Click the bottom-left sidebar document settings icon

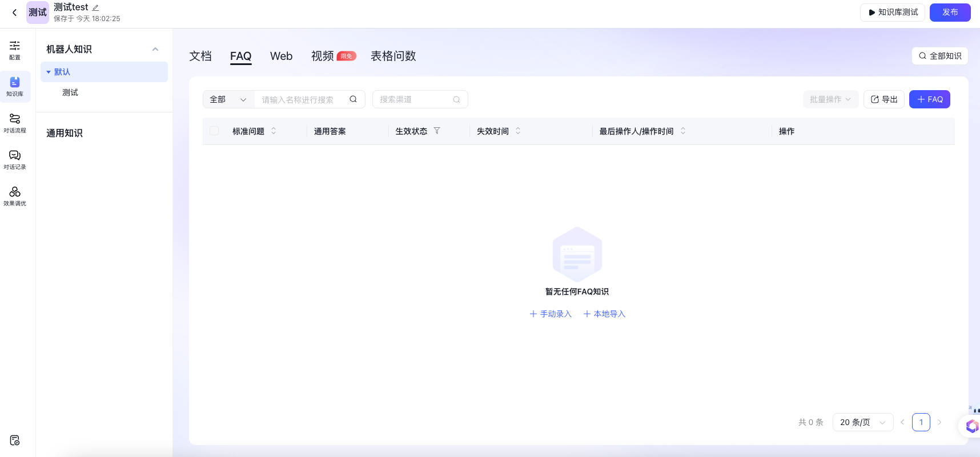pos(15,440)
